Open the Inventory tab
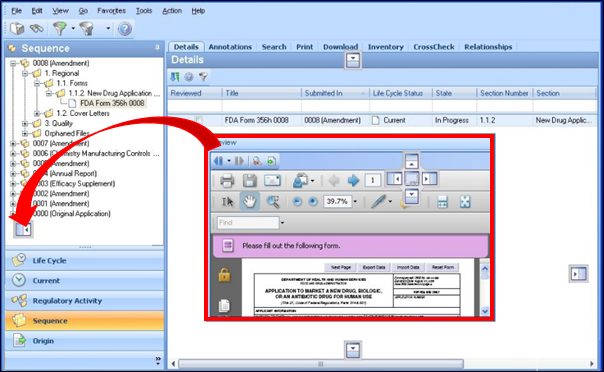Screen dimensions: 604x372 click(386, 47)
